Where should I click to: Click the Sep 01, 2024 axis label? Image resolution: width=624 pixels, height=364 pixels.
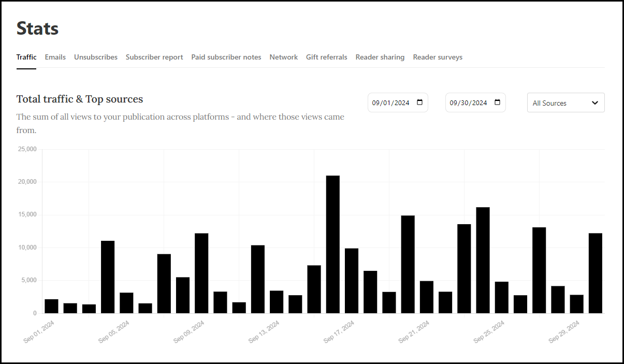[x=39, y=331]
